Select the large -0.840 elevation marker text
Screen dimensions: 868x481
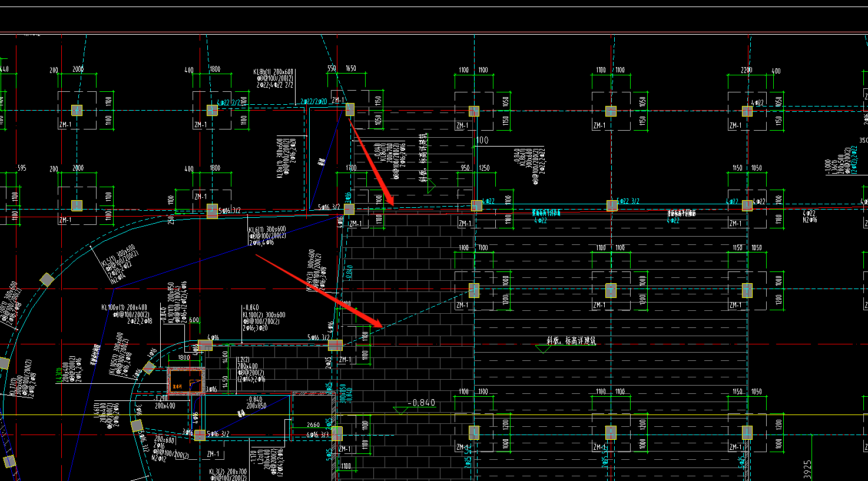422,403
